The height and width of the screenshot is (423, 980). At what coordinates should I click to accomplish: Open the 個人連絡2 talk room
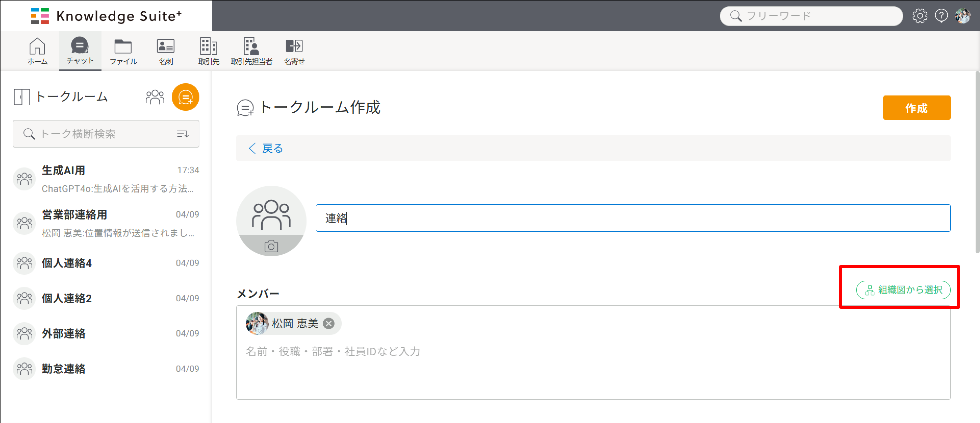click(x=106, y=298)
